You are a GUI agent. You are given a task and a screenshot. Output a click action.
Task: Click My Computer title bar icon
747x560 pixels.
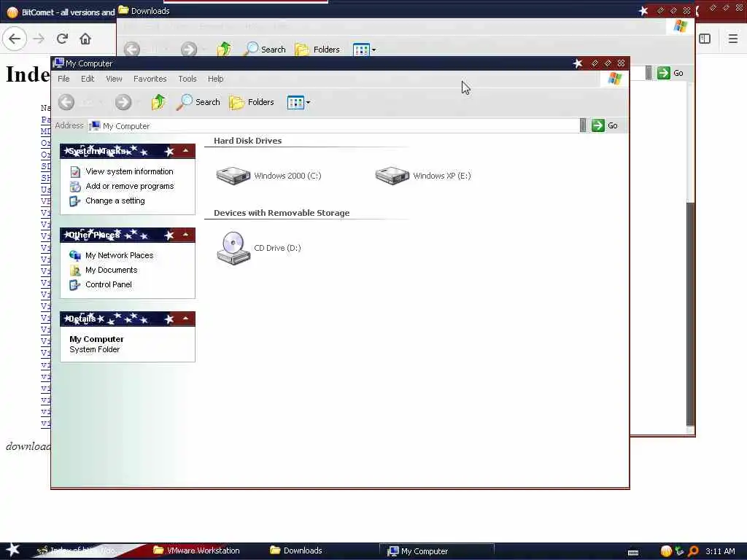click(58, 63)
